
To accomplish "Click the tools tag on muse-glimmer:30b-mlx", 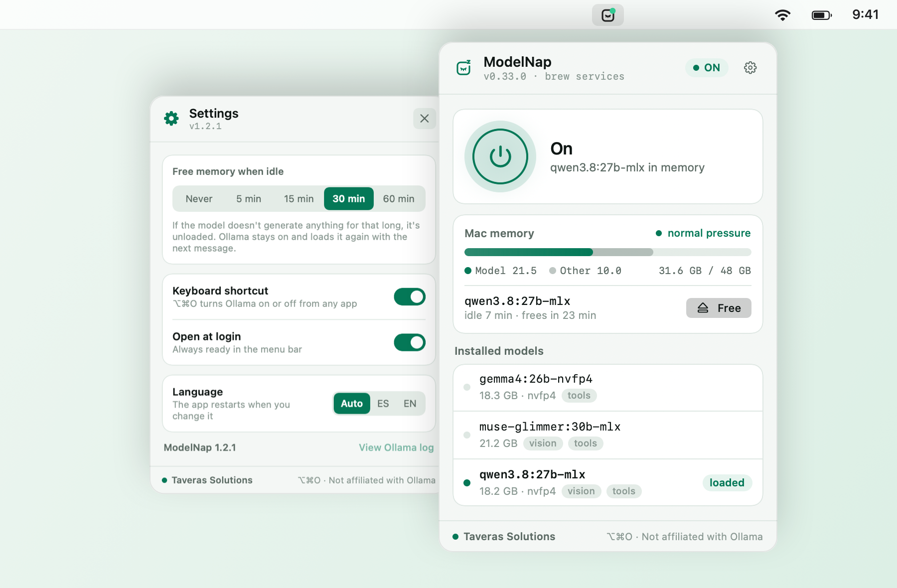I will [x=586, y=443].
